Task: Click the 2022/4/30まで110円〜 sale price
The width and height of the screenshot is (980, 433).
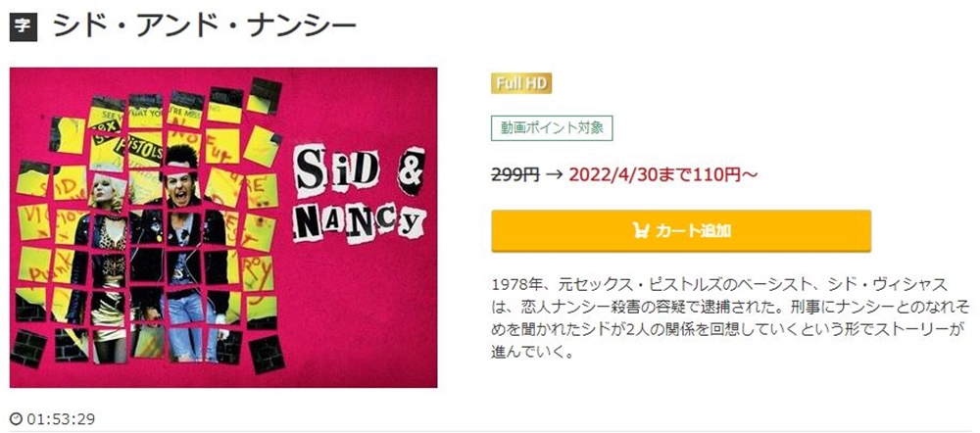Action: [x=662, y=175]
